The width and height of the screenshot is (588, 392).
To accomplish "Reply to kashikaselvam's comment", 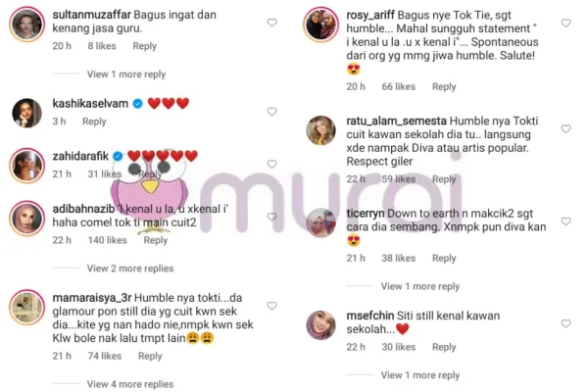I will [94, 122].
